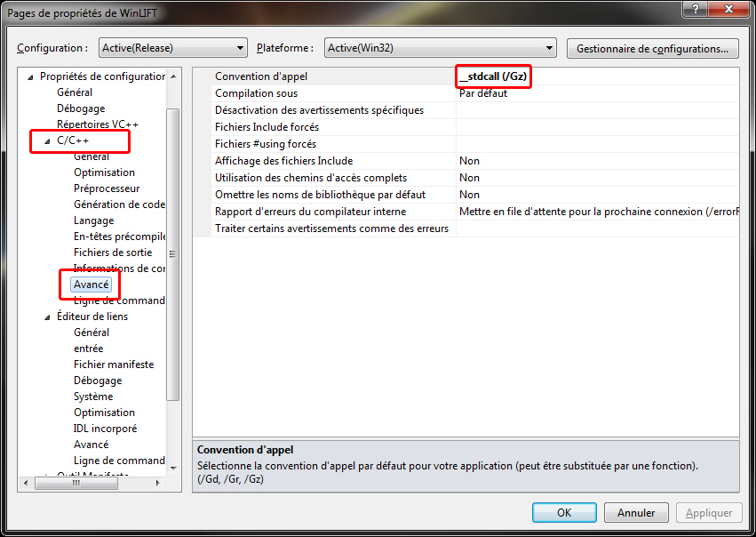This screenshot has height=537, width=756.
Task: Click the Traiter certains avertissements value field
Action: pyautogui.click(x=597, y=228)
